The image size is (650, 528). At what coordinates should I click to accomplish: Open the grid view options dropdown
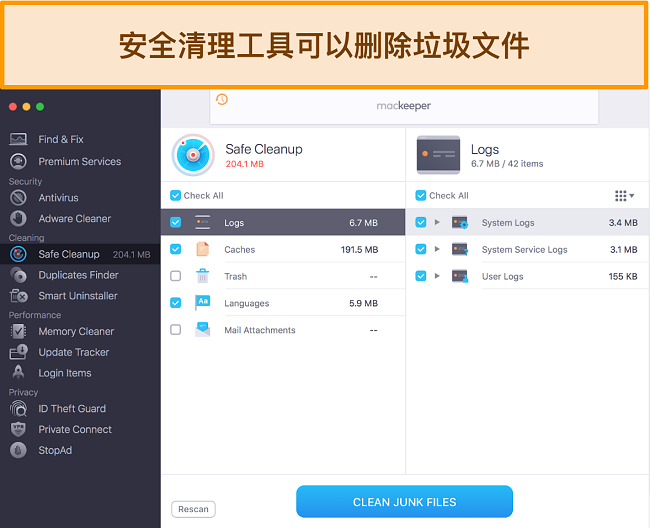point(624,196)
